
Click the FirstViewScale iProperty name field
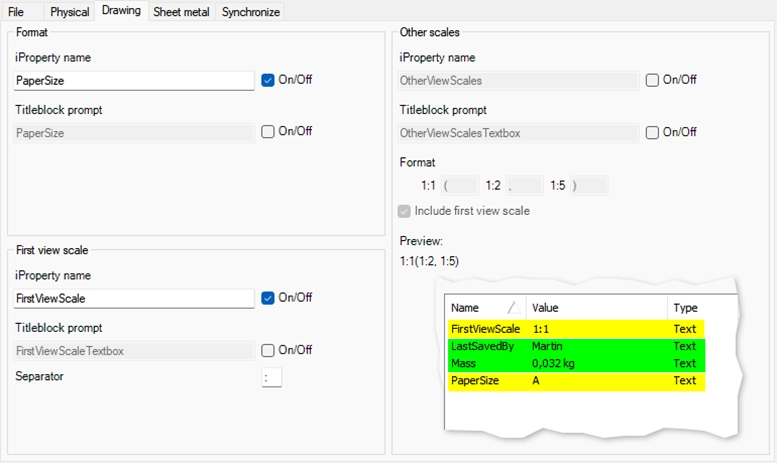(x=134, y=298)
